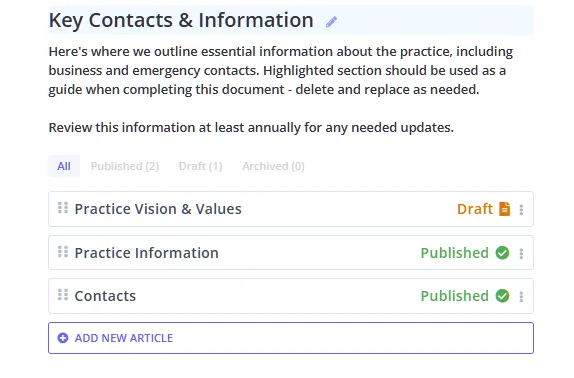Open three-dot menu for Practice Information
The width and height of the screenshot is (574, 378).
[x=521, y=254]
